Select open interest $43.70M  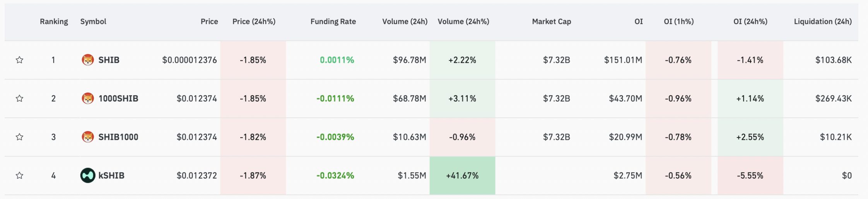[625, 98]
